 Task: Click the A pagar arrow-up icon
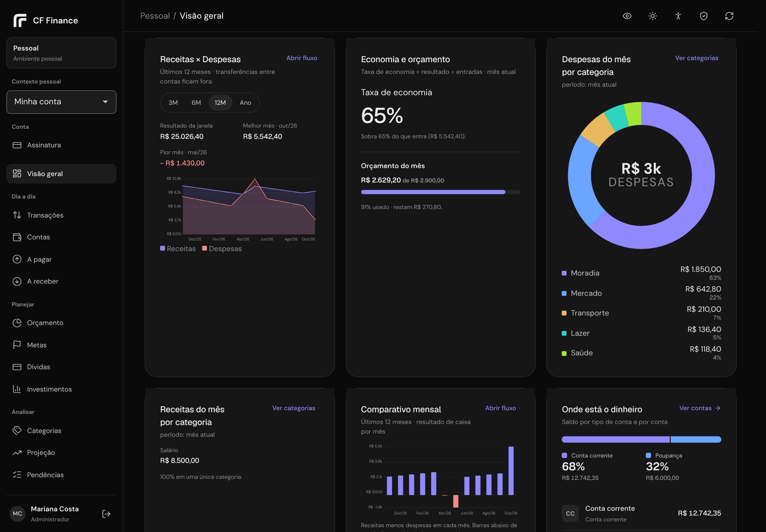[17, 259]
